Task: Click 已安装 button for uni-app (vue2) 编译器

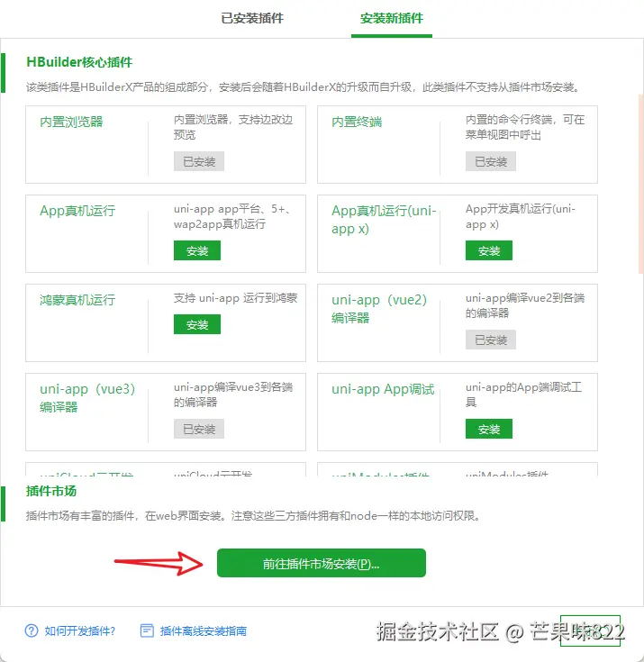Action: pos(491,340)
